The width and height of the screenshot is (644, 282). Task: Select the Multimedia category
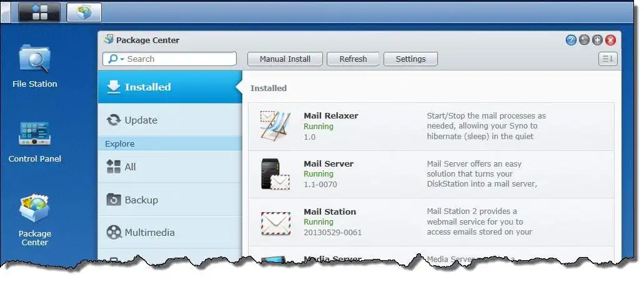[x=170, y=232]
